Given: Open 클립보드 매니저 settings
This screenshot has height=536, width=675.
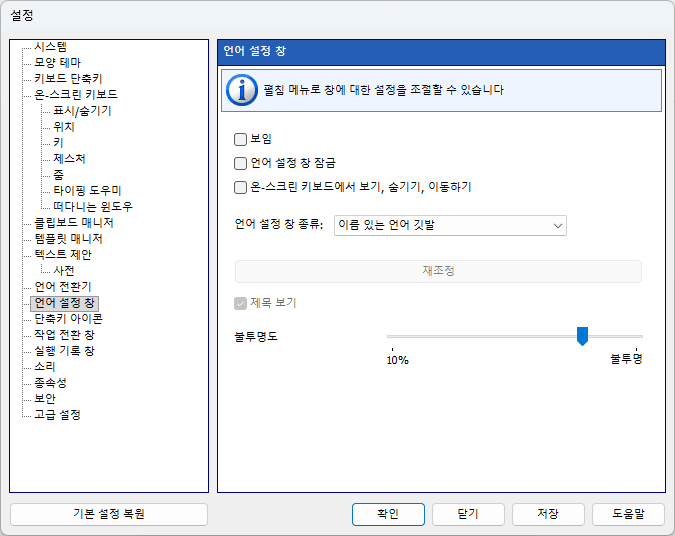Looking at the screenshot, I should (74, 223).
